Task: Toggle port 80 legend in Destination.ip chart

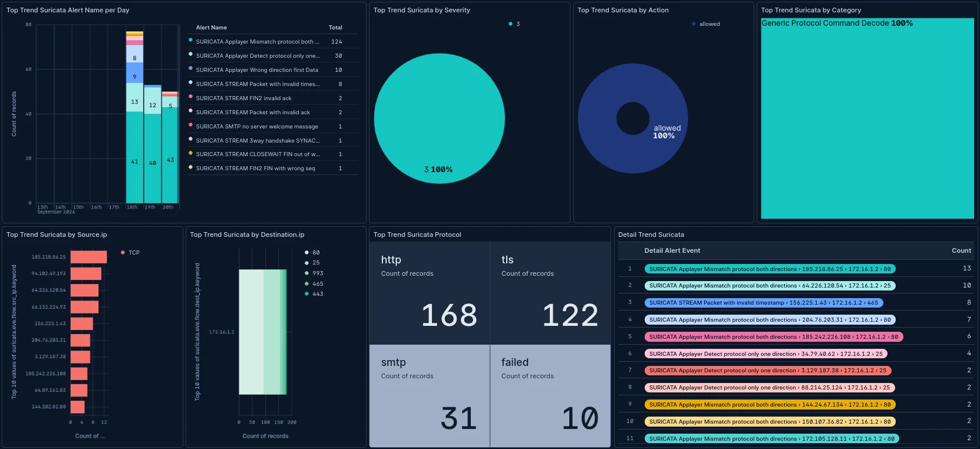Action: pyautogui.click(x=312, y=253)
